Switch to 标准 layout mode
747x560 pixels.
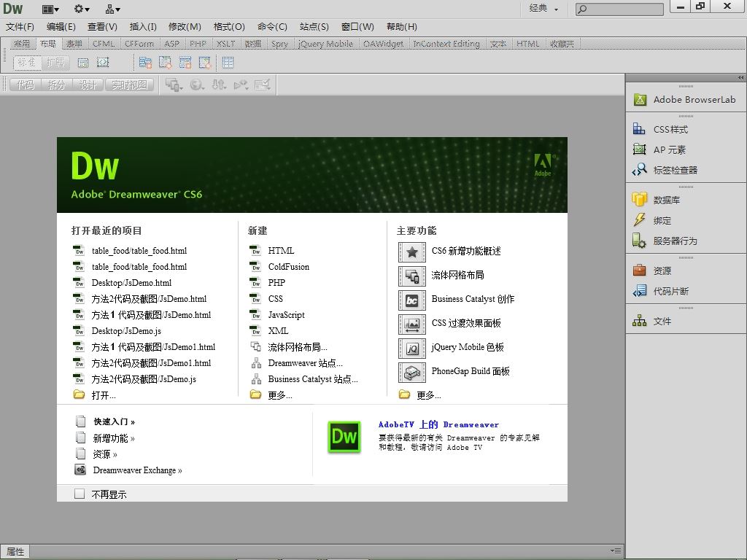pos(27,63)
